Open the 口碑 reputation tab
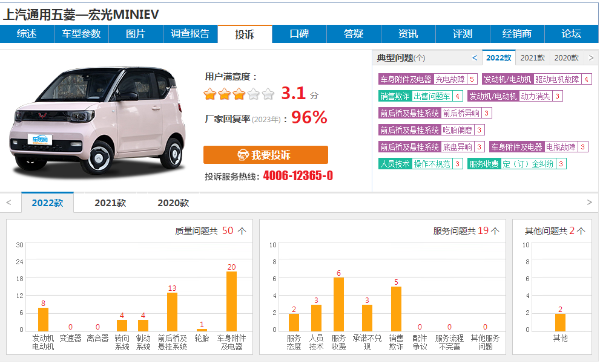600x364 pixels. [x=299, y=34]
